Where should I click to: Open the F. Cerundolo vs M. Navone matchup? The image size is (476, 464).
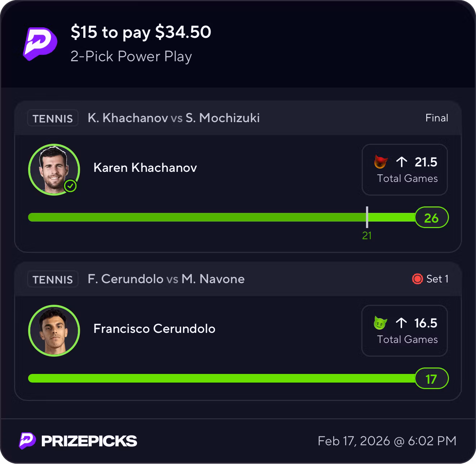point(166,279)
